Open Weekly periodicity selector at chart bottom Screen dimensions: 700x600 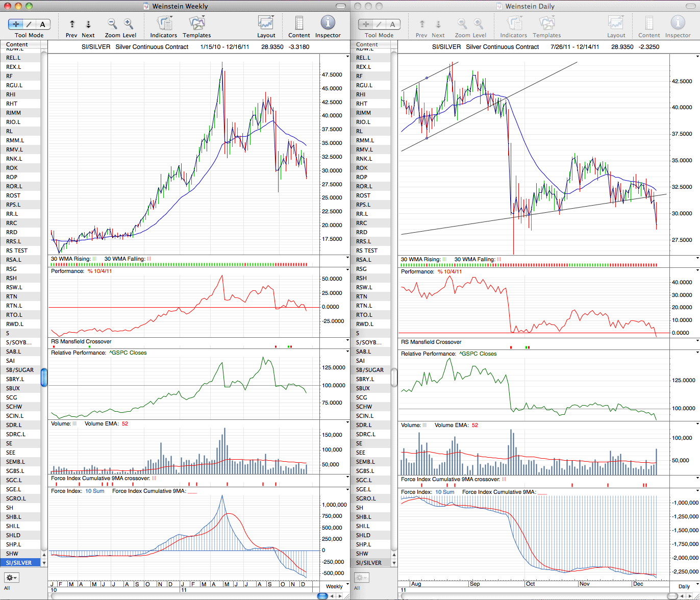pyautogui.click(x=334, y=586)
